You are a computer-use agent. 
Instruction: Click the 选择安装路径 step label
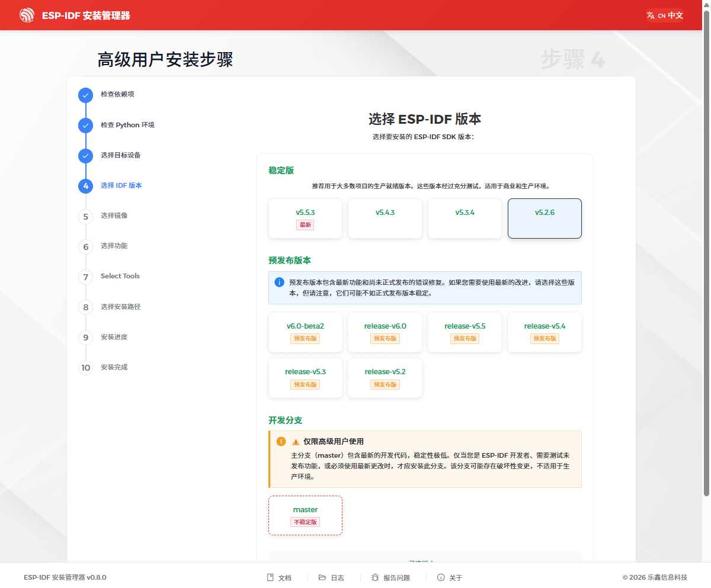pyautogui.click(x=121, y=307)
